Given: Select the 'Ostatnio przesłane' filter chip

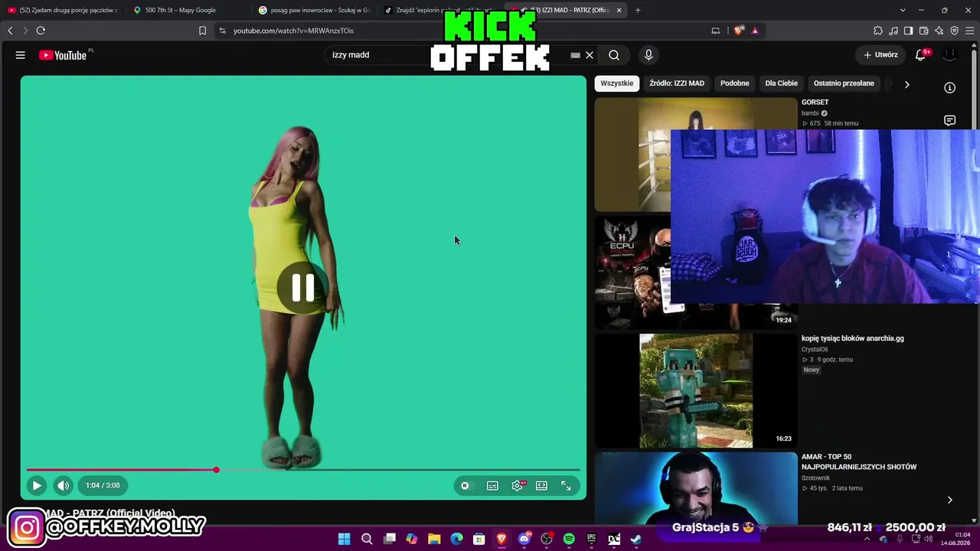Looking at the screenshot, I should point(844,83).
